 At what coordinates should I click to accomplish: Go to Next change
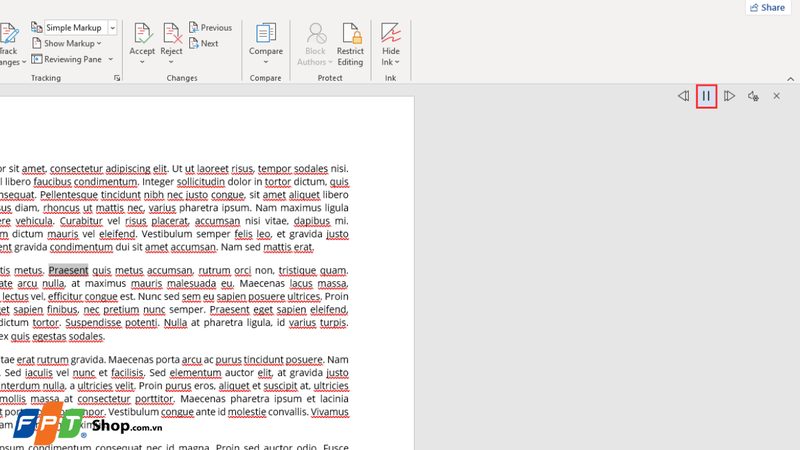(204, 43)
